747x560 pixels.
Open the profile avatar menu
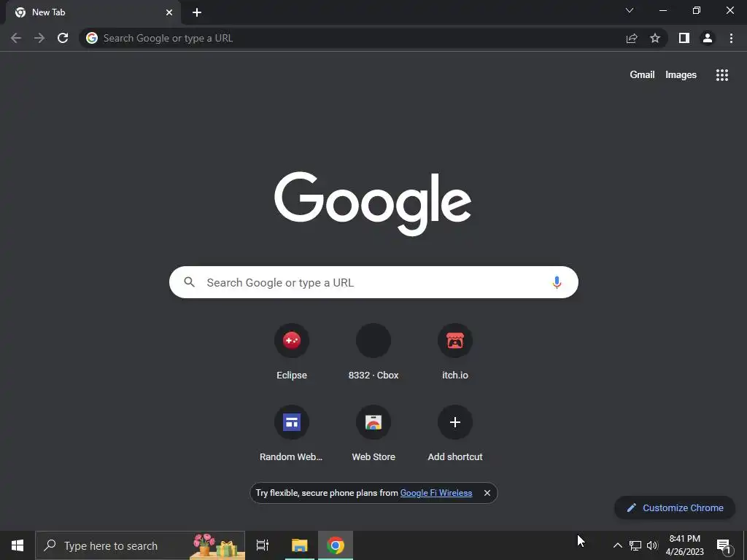(x=708, y=38)
